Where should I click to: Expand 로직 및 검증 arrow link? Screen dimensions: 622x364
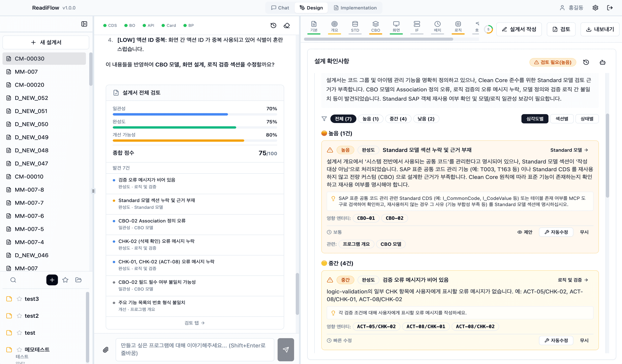click(573, 280)
